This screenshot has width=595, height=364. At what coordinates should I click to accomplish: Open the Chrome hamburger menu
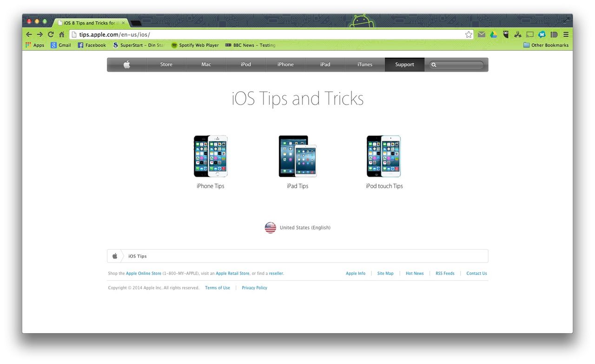pos(566,34)
